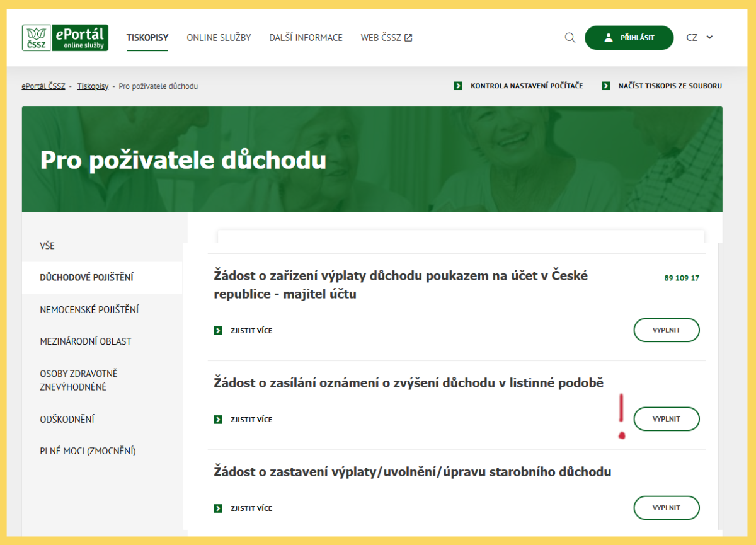Click the arrow icon beside the last ZJISTIT VÍCE
Viewport: 756px width, 545px height.
point(219,508)
